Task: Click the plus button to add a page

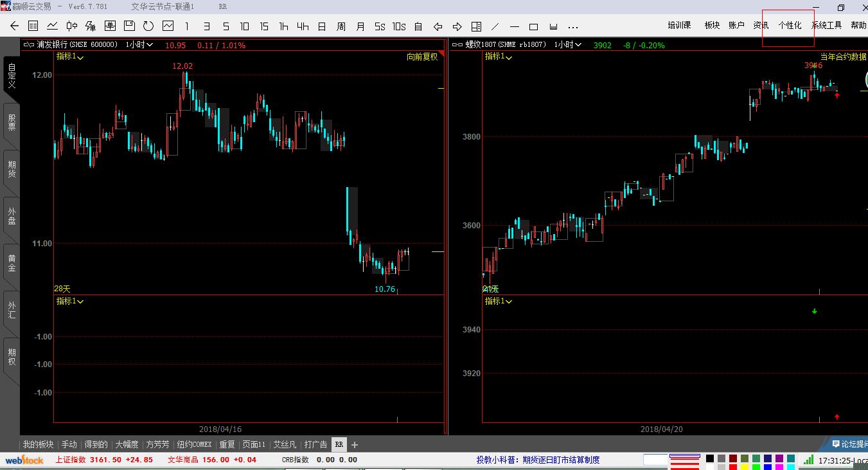Action: point(355,444)
